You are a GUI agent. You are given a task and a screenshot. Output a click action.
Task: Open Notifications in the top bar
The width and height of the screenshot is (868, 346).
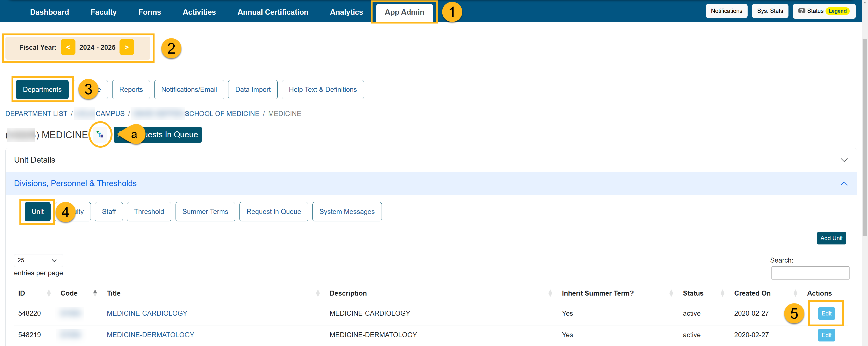pyautogui.click(x=726, y=11)
